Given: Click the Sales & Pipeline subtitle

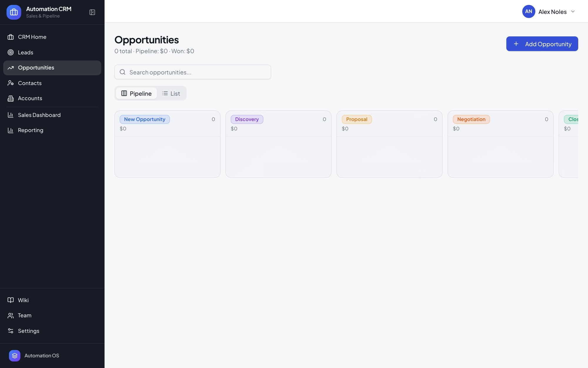Looking at the screenshot, I should click(43, 16).
